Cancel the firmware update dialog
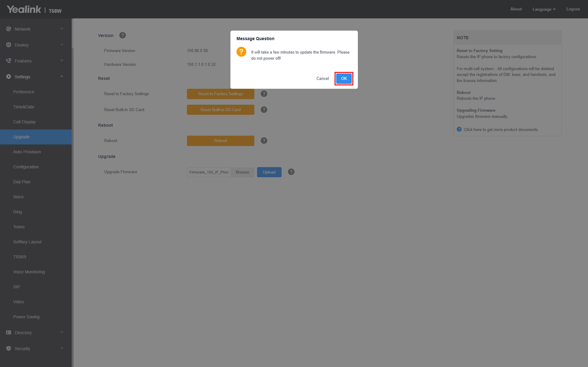The height and width of the screenshot is (367, 588). coord(322,79)
